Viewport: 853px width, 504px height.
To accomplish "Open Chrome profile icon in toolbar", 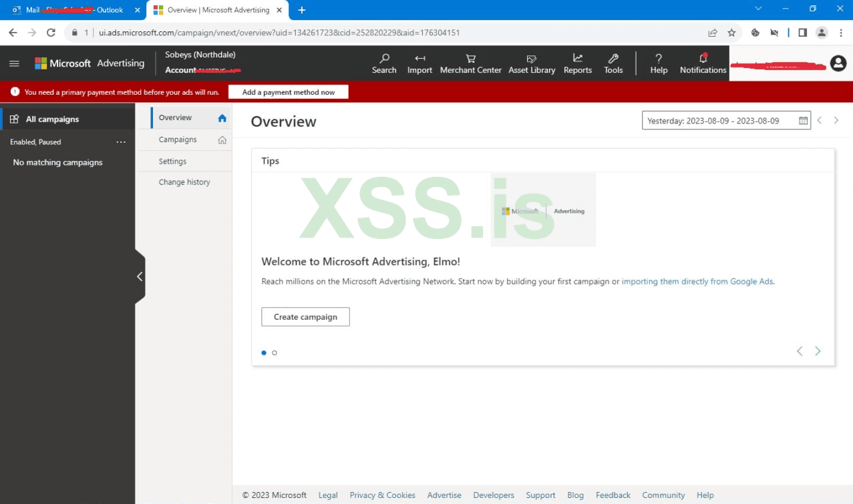I will click(x=822, y=32).
